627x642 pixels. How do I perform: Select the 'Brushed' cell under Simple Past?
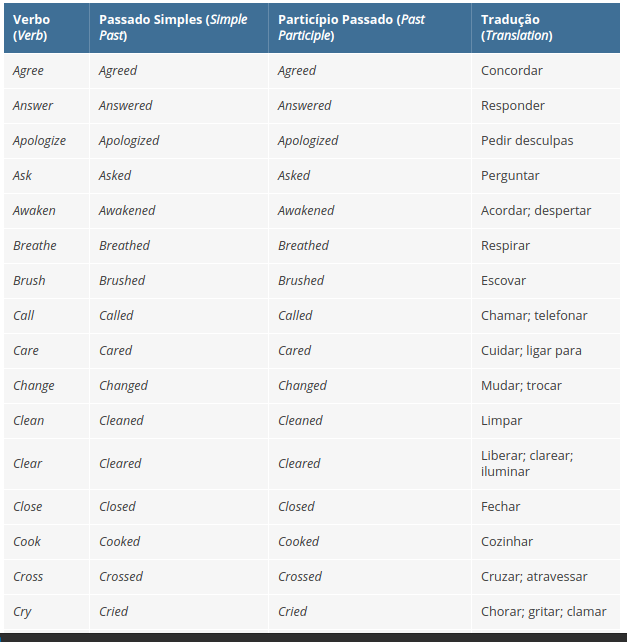122,281
